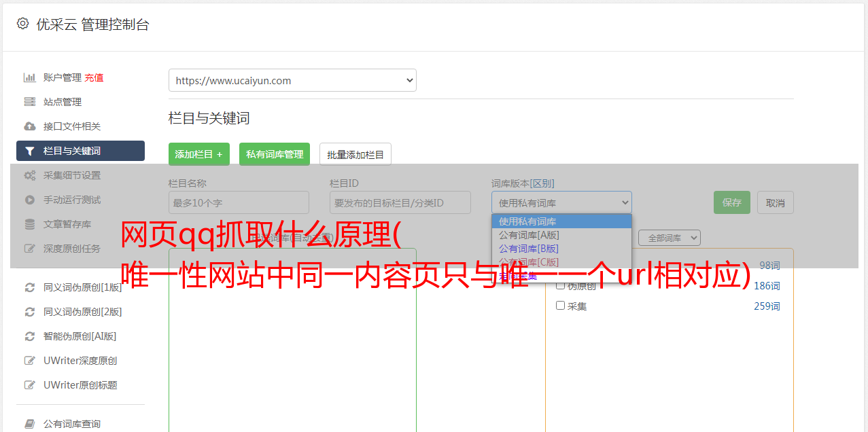Click the 栏目ID input field
Viewport: 868px width, 432px height.
(x=400, y=202)
